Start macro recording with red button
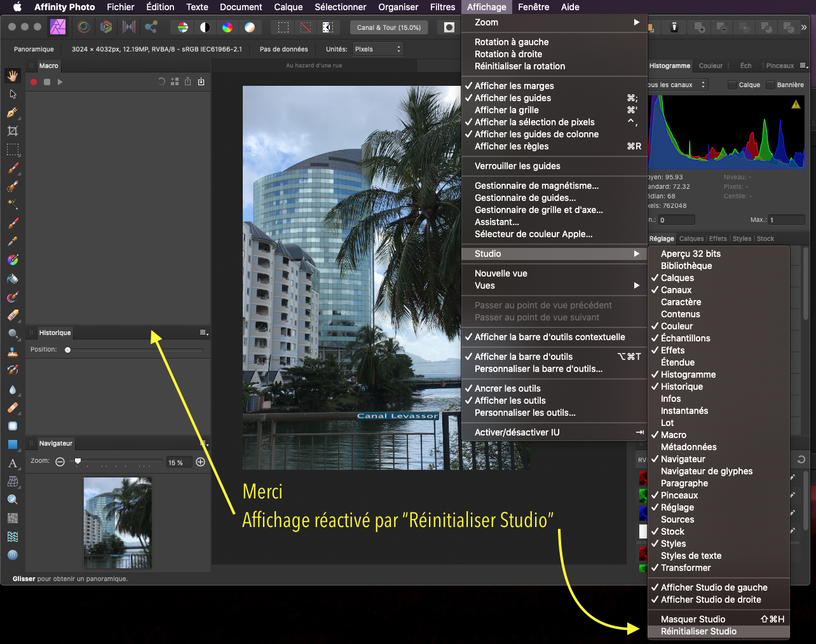Screen dimensions: 816x644 (x=34, y=82)
